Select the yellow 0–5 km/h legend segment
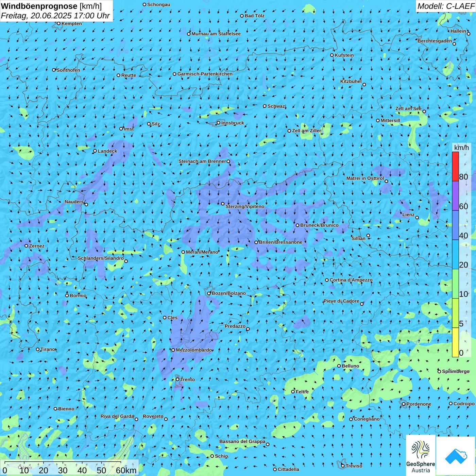476x476 pixels. (455, 342)
